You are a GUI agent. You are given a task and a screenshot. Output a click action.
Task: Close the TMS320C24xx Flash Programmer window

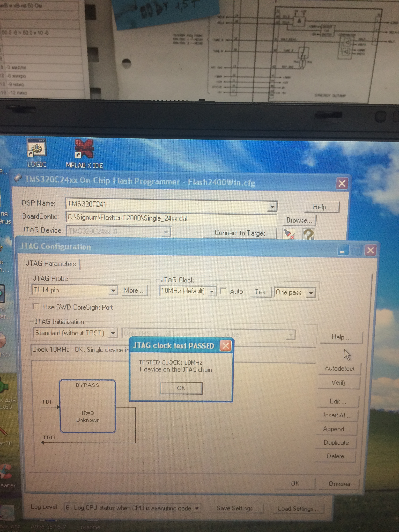(342, 184)
